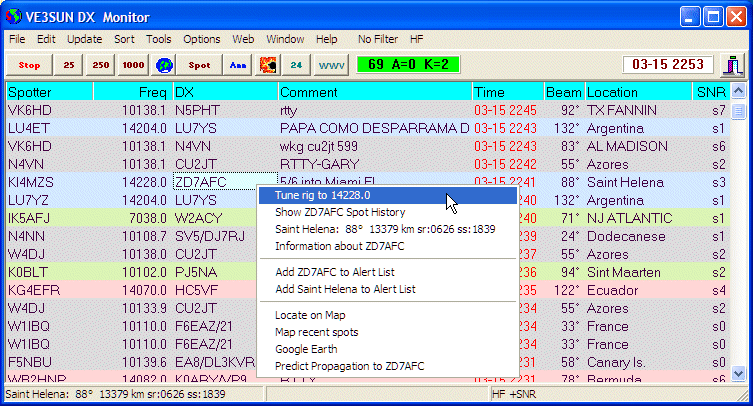Click the Ann announcements toolbar button
Image resolution: width=753 pixels, height=406 pixels.
pyautogui.click(x=238, y=65)
